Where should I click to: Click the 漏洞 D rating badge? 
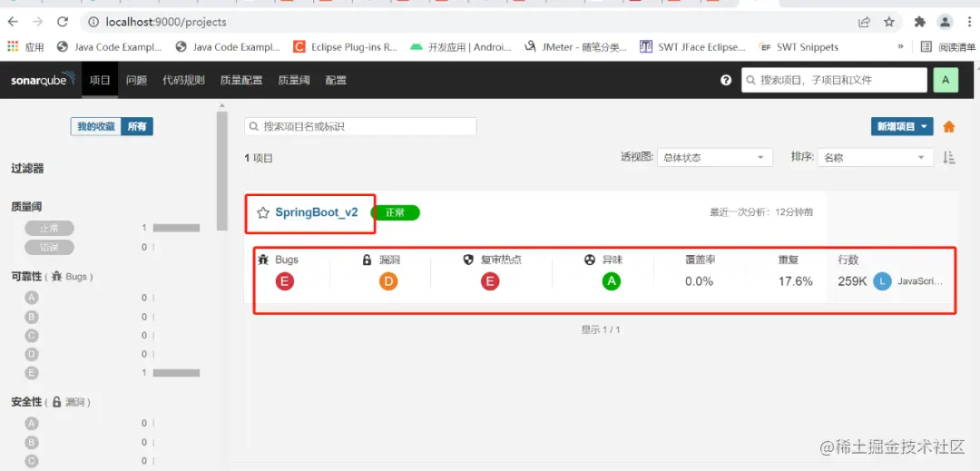pos(388,281)
